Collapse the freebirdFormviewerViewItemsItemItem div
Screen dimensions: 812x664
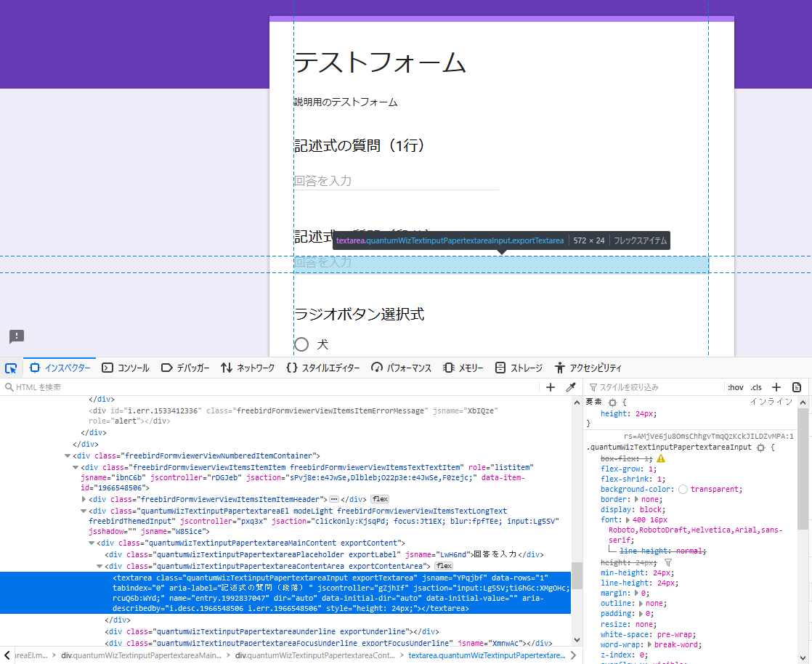click(76, 467)
